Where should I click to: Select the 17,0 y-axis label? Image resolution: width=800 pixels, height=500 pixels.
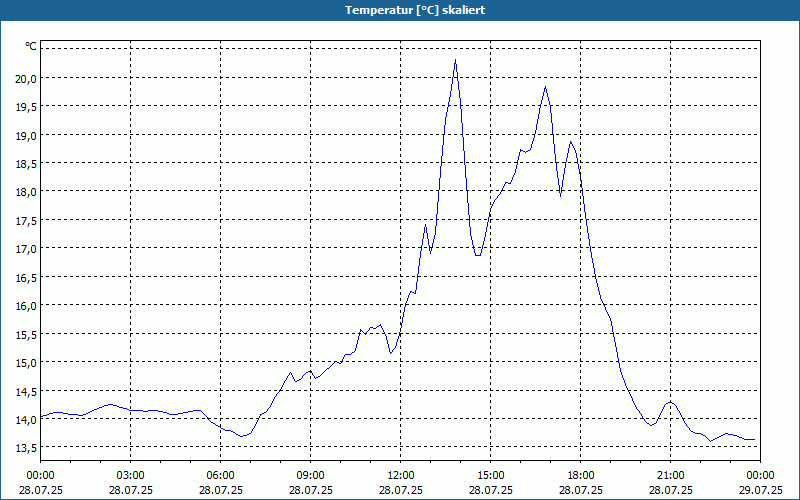pyautogui.click(x=28, y=248)
